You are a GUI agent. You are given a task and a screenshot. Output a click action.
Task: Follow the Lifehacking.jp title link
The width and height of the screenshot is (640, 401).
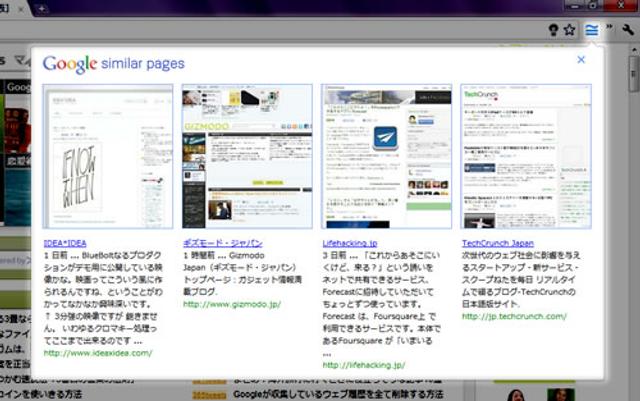pyautogui.click(x=350, y=243)
